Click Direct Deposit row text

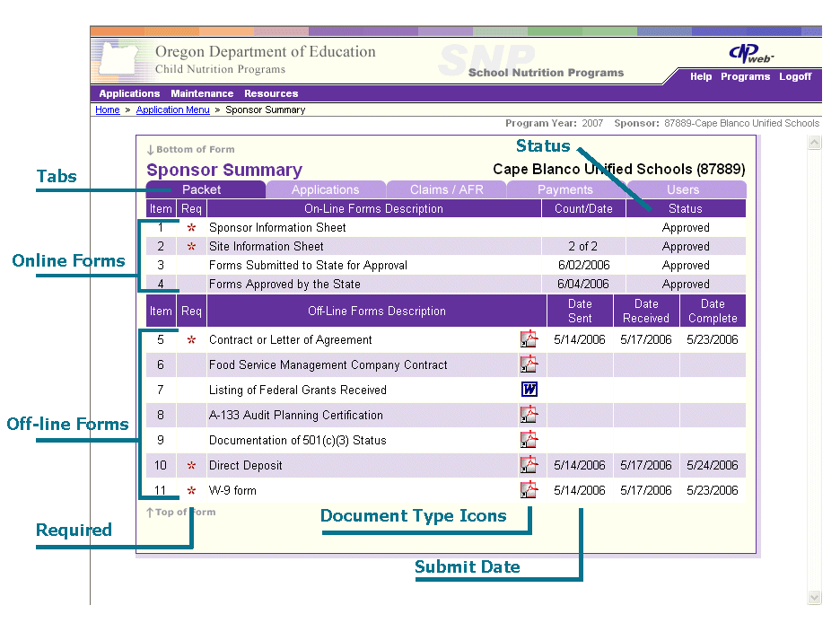click(245, 466)
